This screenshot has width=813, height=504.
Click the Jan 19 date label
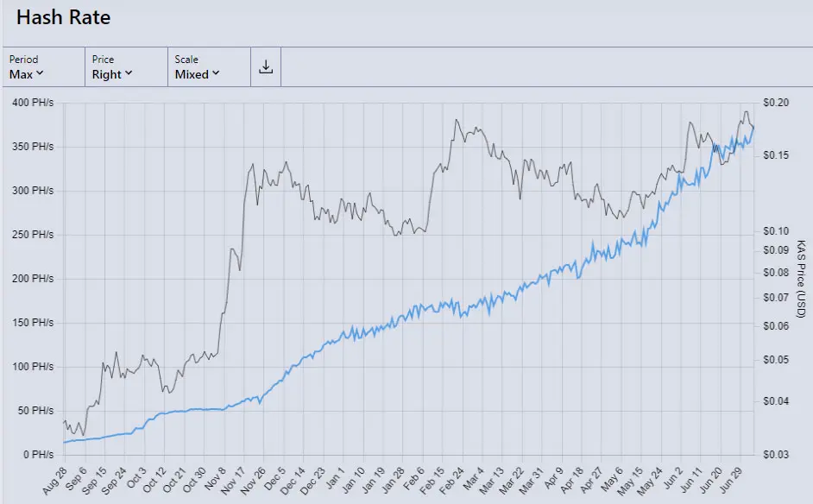pyautogui.click(x=374, y=480)
